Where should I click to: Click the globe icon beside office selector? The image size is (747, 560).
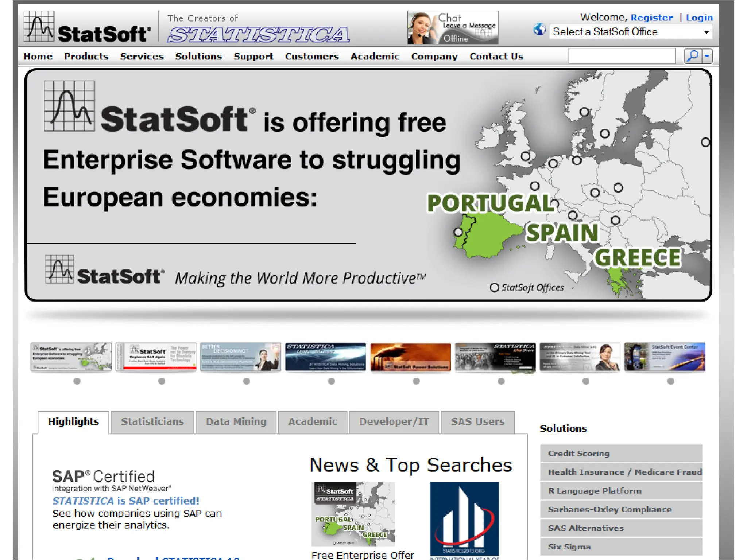click(x=539, y=30)
